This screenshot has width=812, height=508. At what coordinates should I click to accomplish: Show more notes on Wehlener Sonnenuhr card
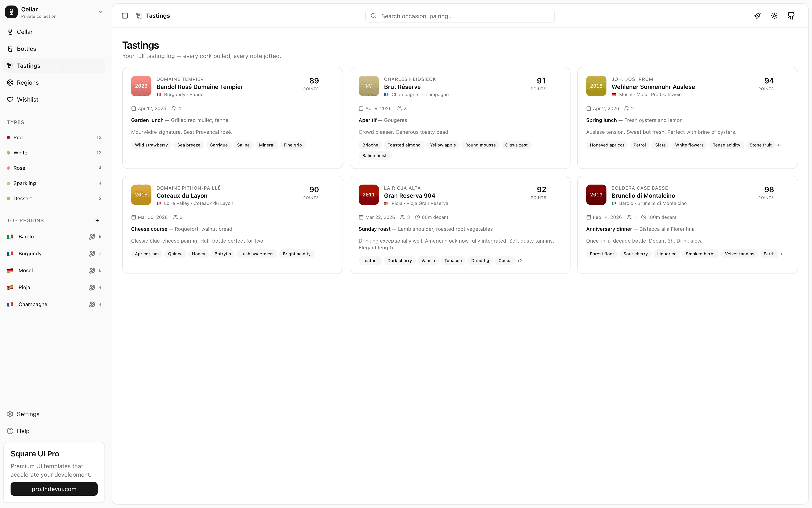(x=779, y=145)
